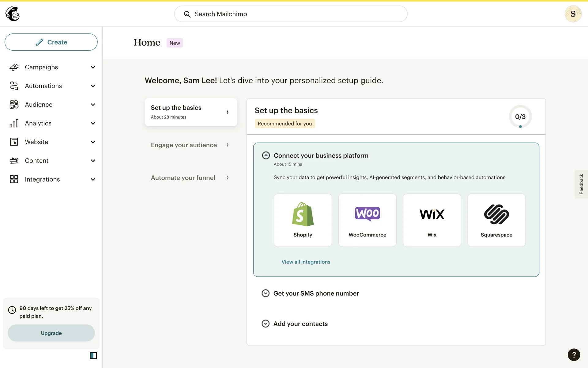Toggle the sidebar collapse icon
The width and height of the screenshot is (588, 368).
point(93,355)
